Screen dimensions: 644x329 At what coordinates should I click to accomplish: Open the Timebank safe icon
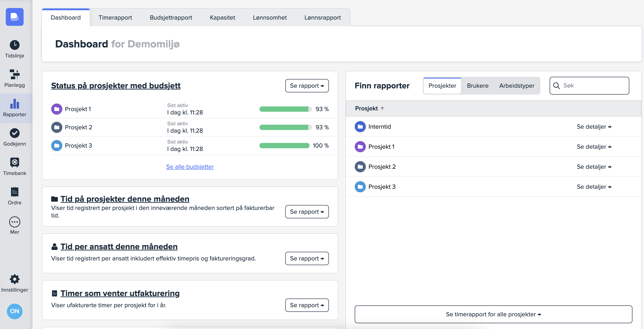click(14, 162)
